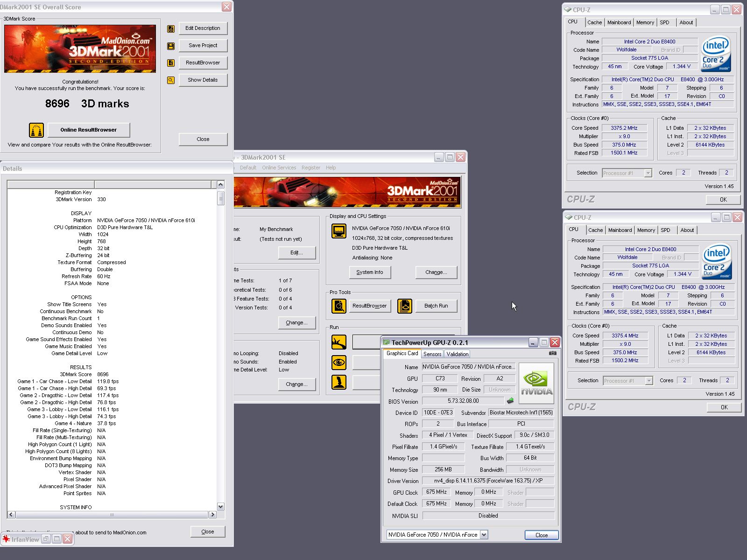
Task: Click the upper CPU-Z title bar icon
Action: click(568, 9)
